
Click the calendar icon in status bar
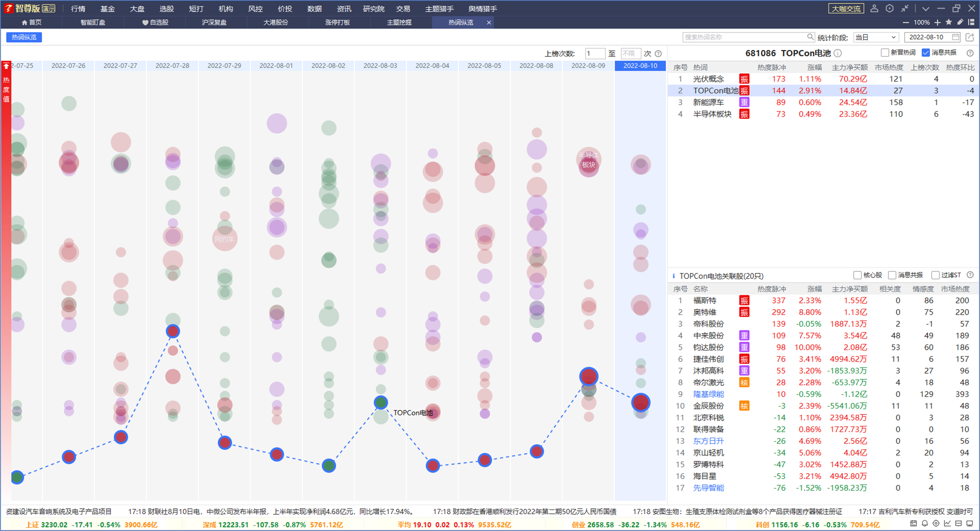click(913, 524)
